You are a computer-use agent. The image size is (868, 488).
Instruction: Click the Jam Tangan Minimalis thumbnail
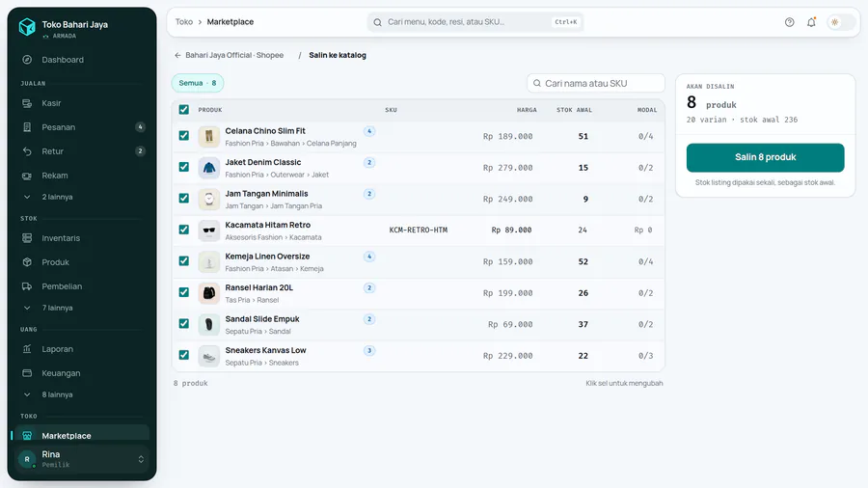(x=209, y=200)
